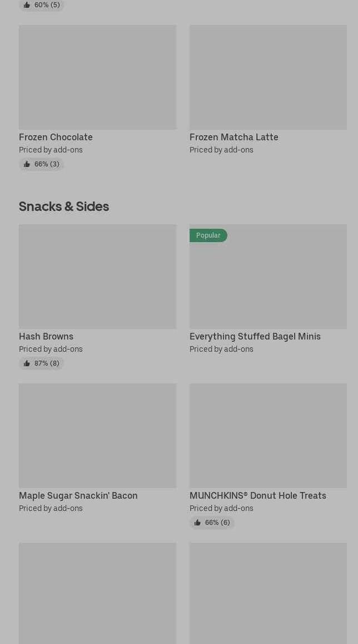Click the Frozen Chocolate title
Viewport: 358px width, 644px height.
(56, 137)
